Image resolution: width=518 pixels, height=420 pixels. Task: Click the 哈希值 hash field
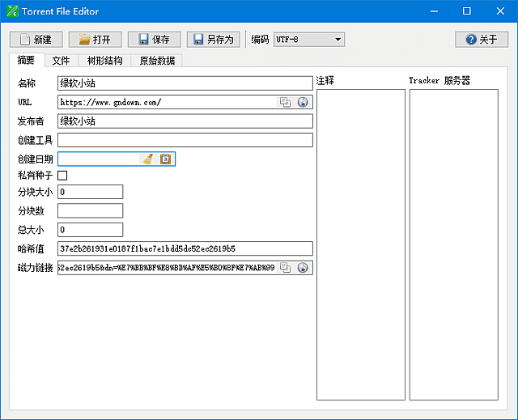pyautogui.click(x=185, y=248)
